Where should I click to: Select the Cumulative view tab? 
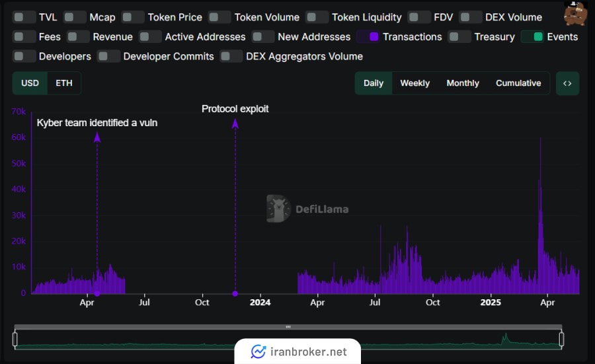[x=518, y=83]
